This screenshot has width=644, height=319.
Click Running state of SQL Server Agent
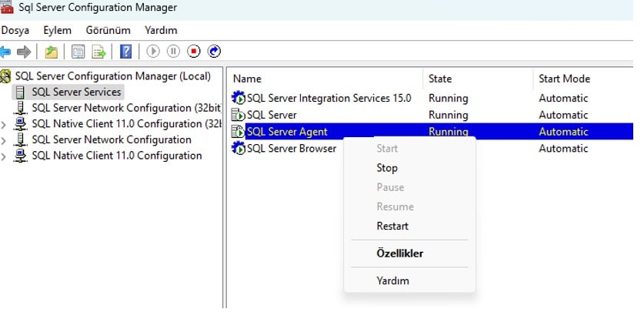tap(448, 132)
